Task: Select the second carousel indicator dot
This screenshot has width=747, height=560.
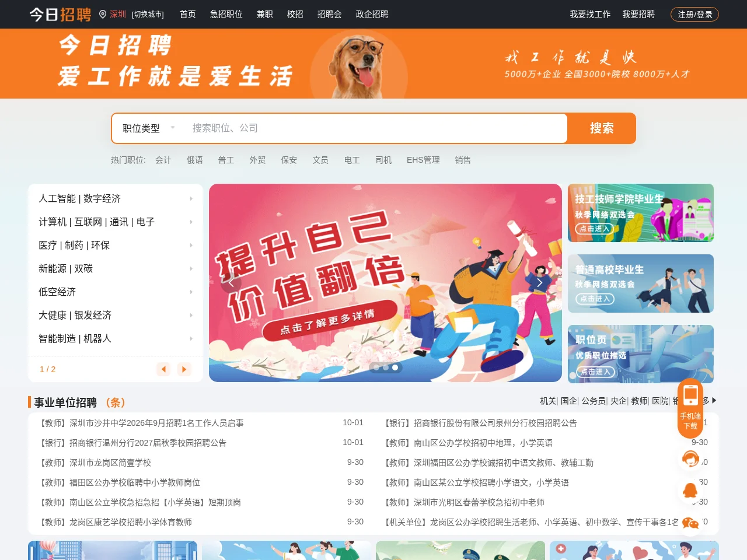Action: click(x=386, y=367)
